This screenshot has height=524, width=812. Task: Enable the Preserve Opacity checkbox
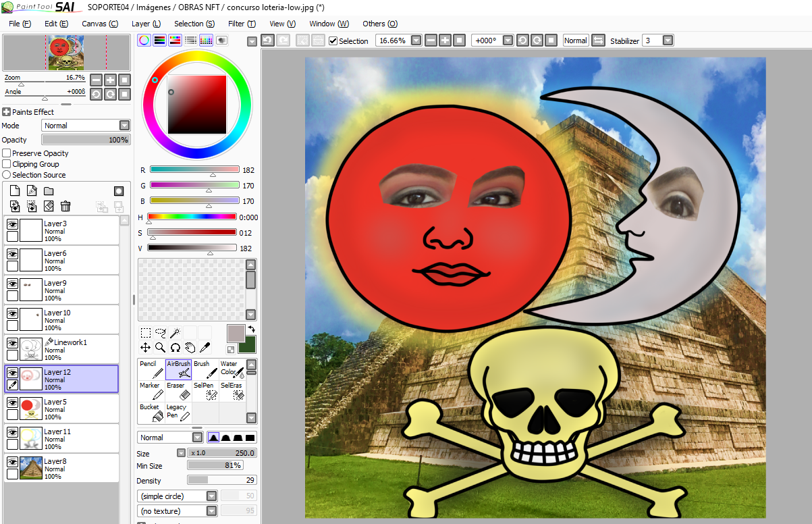[x=7, y=153]
